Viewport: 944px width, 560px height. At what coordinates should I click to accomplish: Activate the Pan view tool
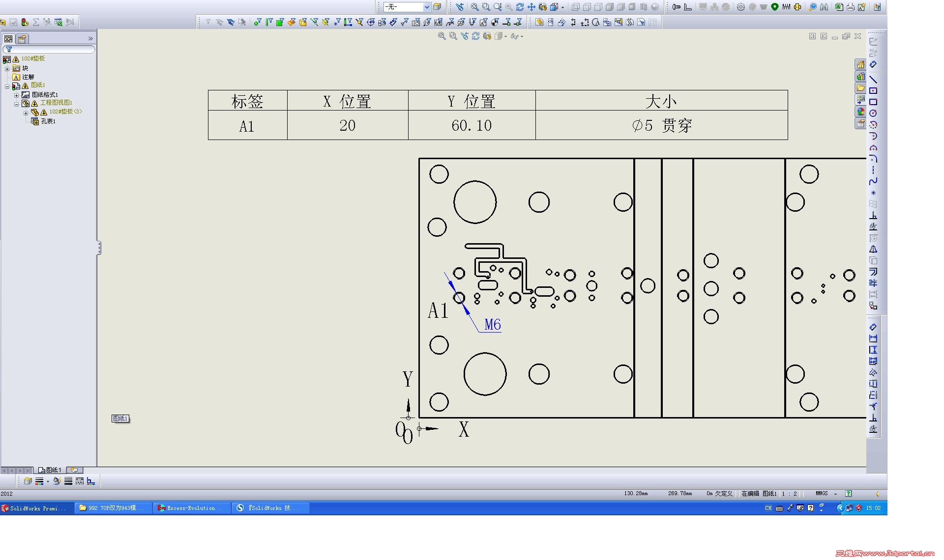[x=531, y=7]
